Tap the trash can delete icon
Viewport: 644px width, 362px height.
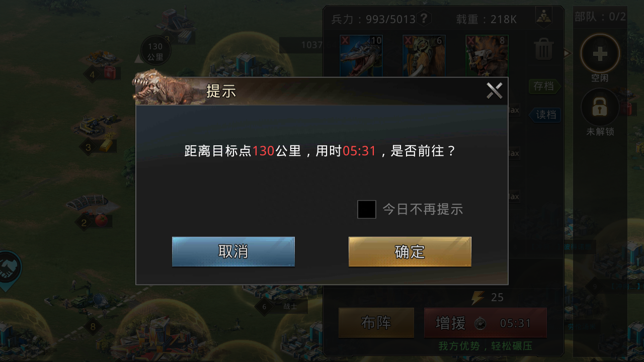(x=544, y=49)
